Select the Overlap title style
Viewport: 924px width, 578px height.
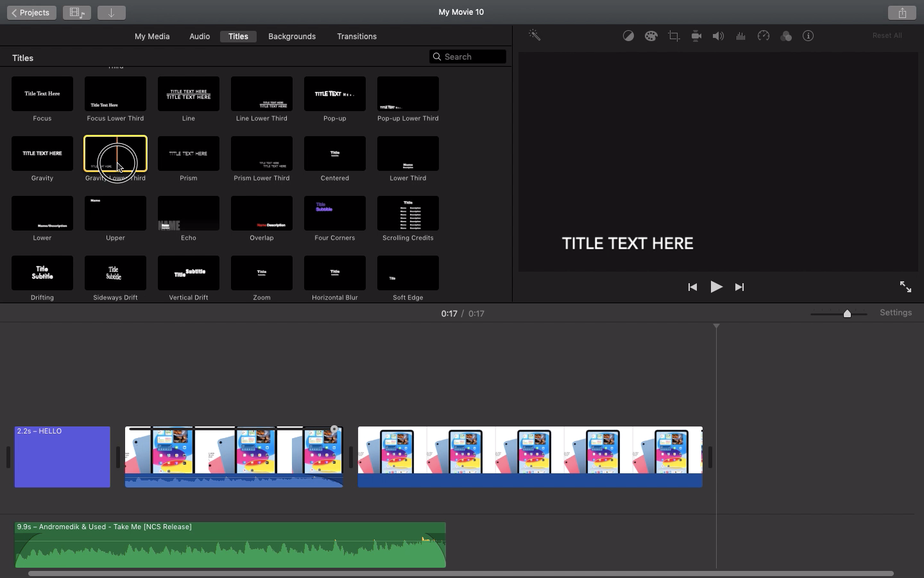(262, 213)
